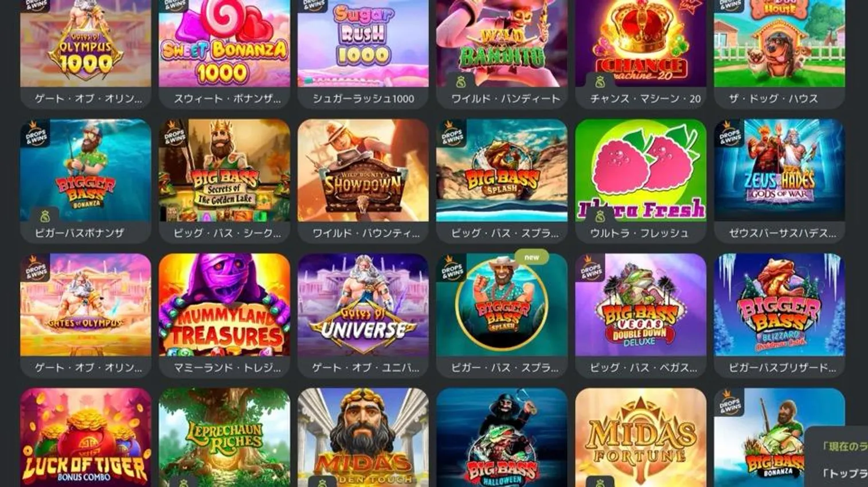Click the Drops & Wins badge on Bigger Bass Bonanza
Image resolution: width=868 pixels, height=487 pixels.
[x=36, y=135]
